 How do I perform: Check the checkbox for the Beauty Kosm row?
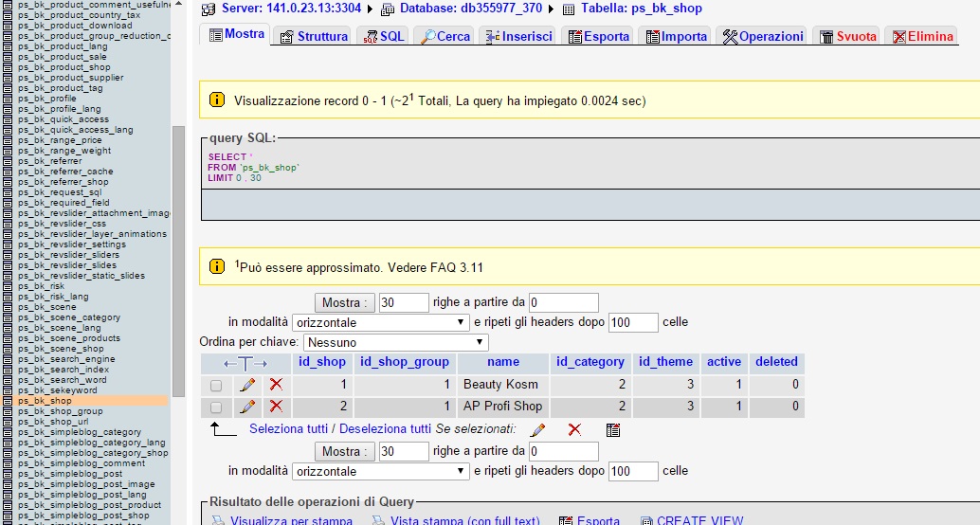216,386
